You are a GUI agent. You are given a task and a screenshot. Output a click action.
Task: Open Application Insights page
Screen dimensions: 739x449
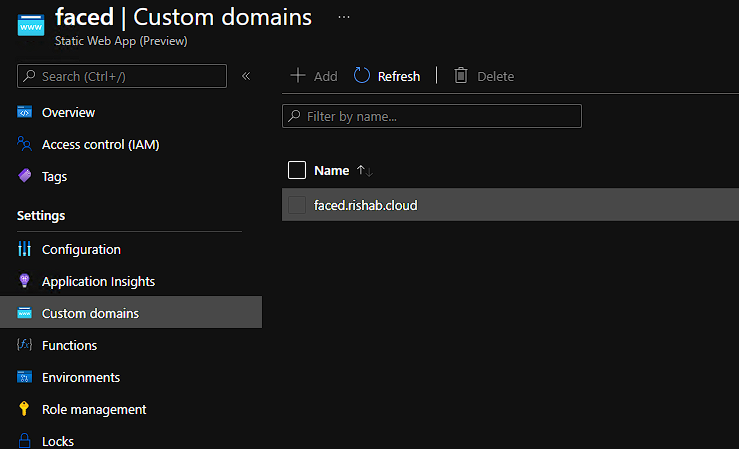tap(98, 282)
